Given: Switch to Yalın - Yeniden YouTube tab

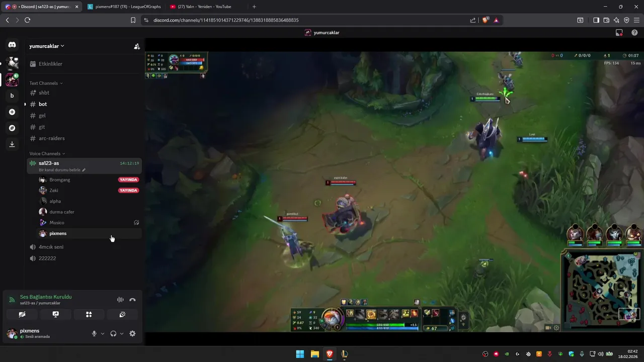Looking at the screenshot, I should 206,7.
